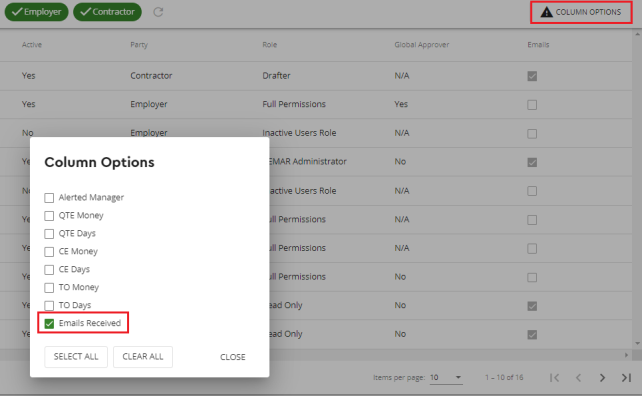
Task: Toggle the Employer filter chip
Action: (36, 12)
